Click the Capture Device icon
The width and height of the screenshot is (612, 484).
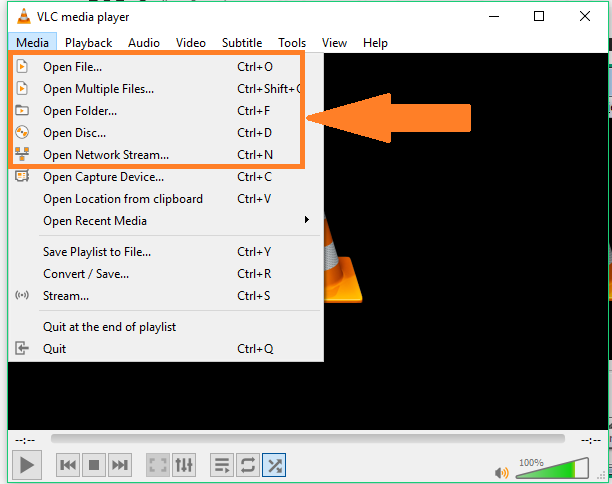click(x=22, y=176)
